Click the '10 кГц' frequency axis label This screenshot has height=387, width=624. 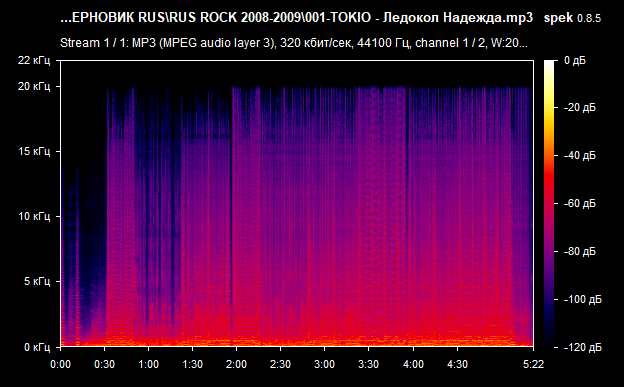(x=34, y=216)
